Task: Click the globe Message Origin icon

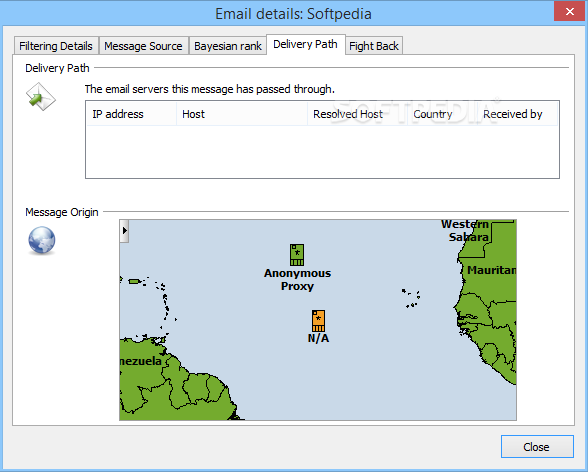Action: (42, 240)
